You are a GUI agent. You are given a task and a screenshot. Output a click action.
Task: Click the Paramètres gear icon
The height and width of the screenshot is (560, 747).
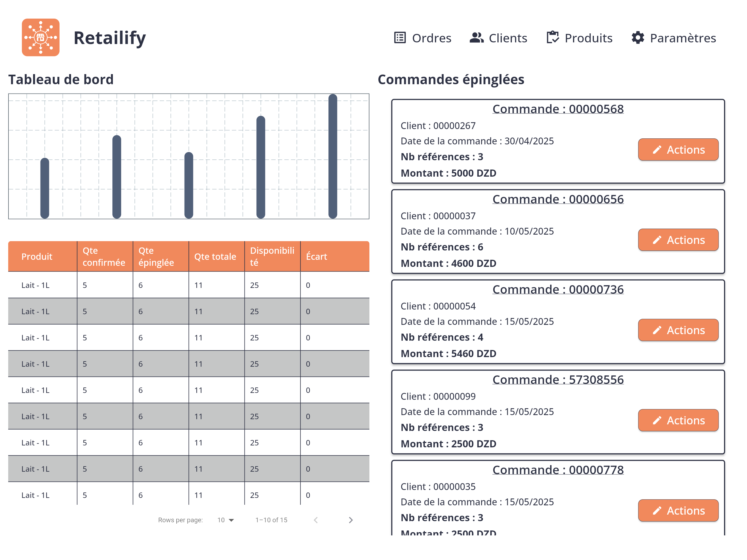pos(638,37)
